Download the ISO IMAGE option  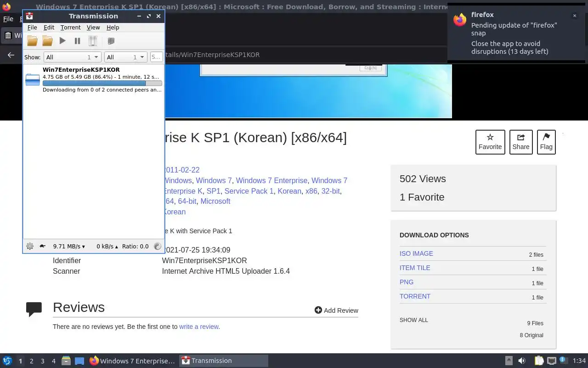click(416, 253)
